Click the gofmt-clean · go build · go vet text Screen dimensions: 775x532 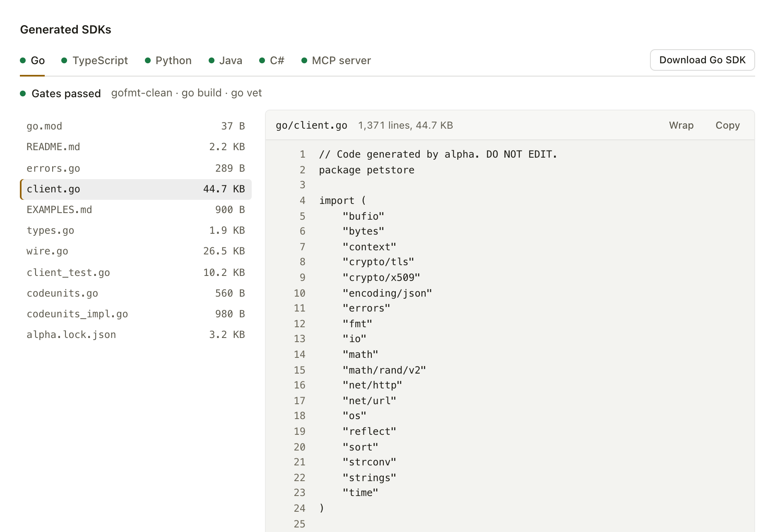186,93
